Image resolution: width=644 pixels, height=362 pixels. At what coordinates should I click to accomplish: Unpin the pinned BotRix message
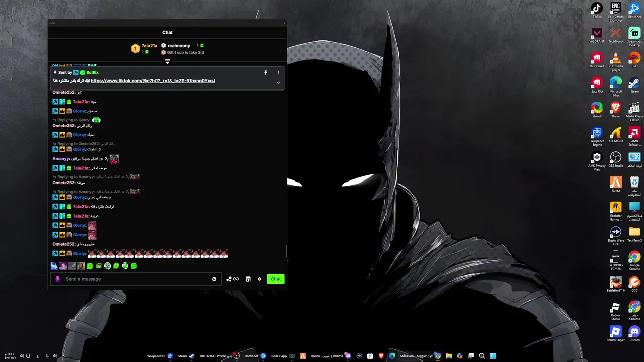pos(266,73)
